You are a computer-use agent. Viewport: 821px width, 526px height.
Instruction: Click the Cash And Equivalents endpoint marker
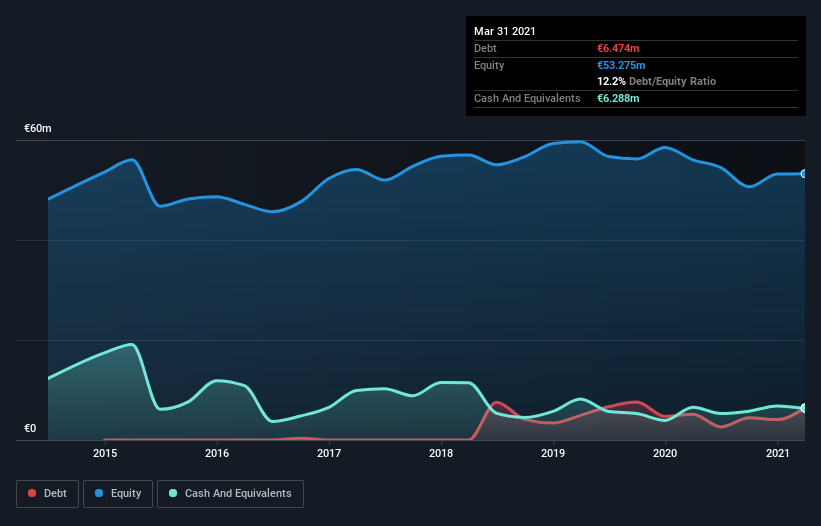(804, 408)
